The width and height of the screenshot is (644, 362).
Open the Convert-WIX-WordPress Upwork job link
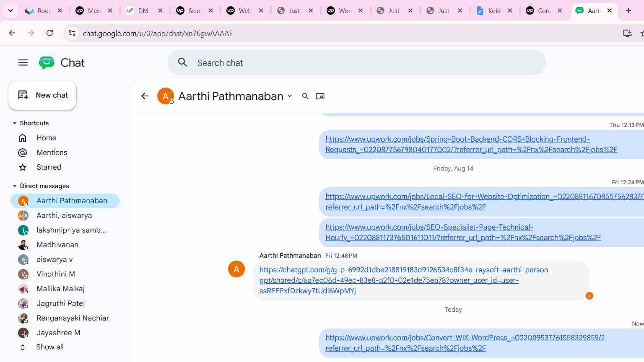click(x=465, y=343)
